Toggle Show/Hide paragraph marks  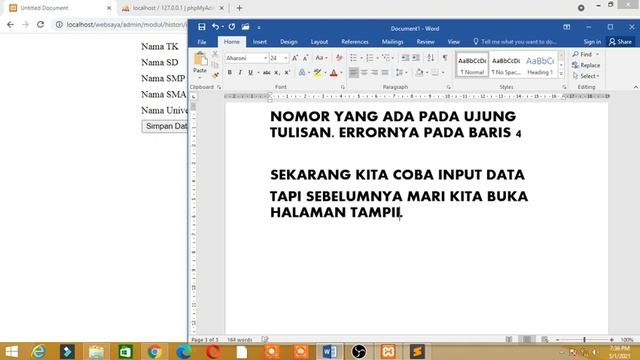[x=445, y=58]
